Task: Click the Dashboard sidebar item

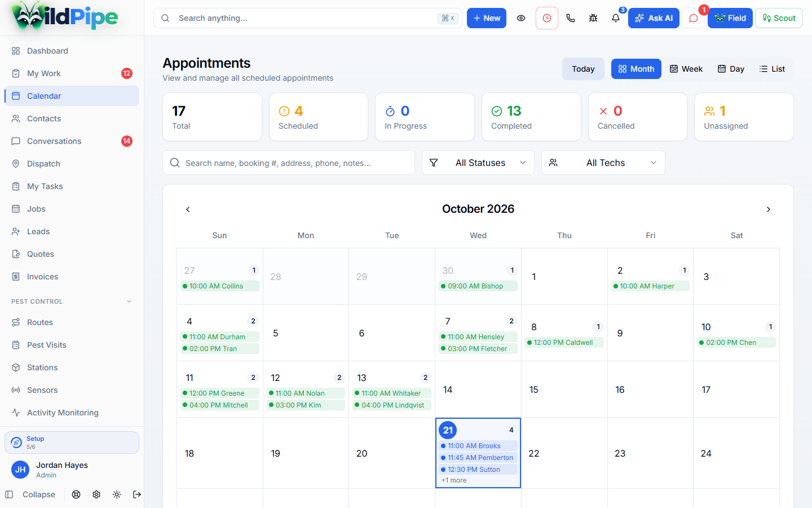Action: point(72,51)
